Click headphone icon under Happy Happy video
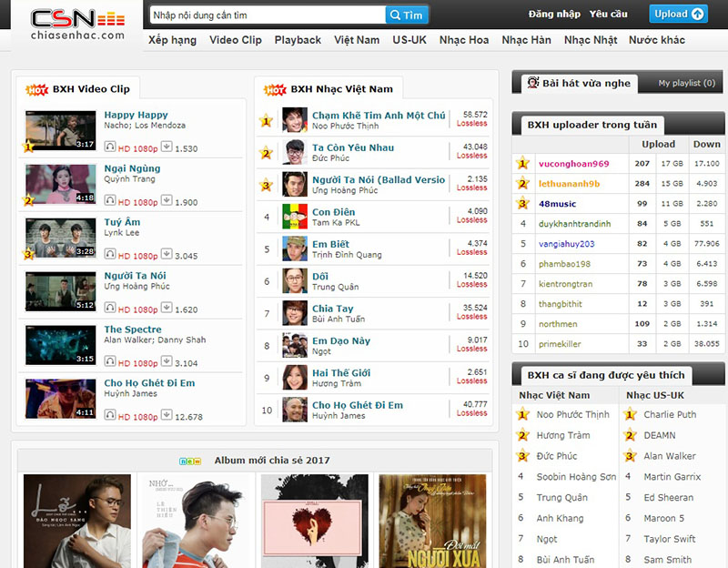The image size is (728, 568). [x=110, y=148]
